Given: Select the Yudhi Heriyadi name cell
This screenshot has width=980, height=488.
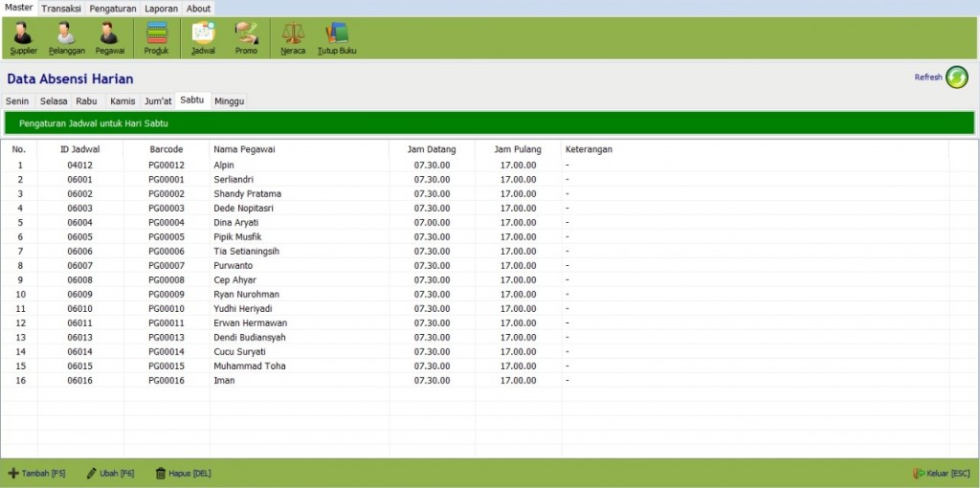Looking at the screenshot, I should 300,309.
